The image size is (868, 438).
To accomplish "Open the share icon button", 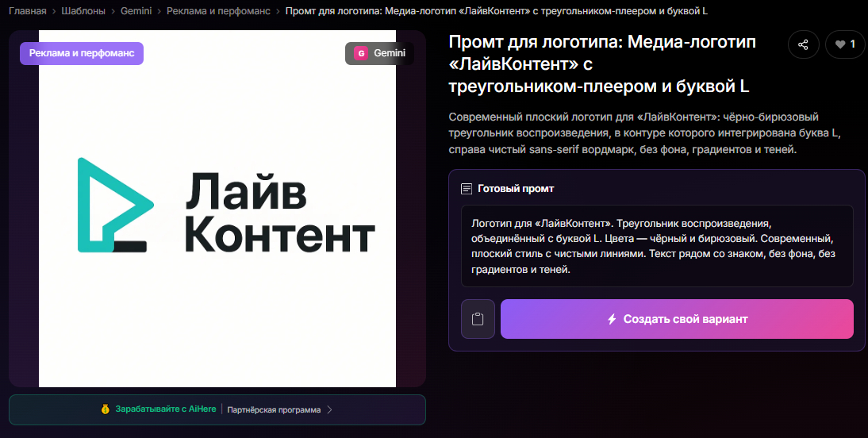I will coord(803,44).
